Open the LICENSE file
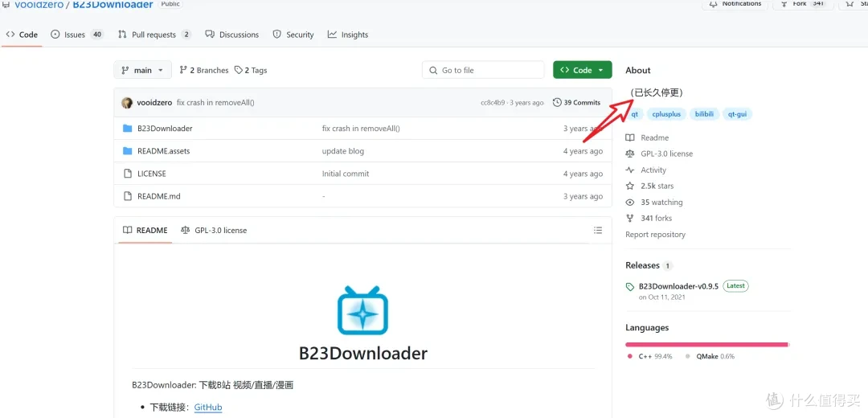868x418 pixels. (152, 174)
